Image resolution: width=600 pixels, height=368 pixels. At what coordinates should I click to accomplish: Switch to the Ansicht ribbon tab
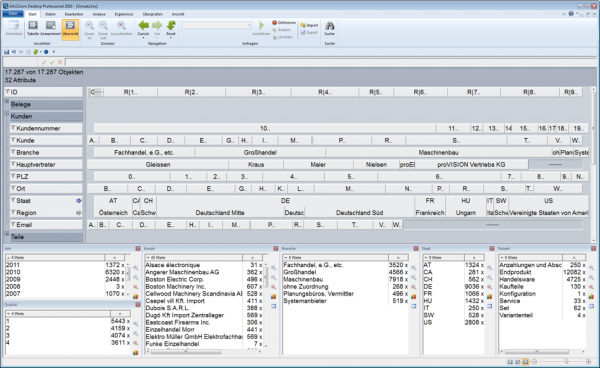coord(178,14)
